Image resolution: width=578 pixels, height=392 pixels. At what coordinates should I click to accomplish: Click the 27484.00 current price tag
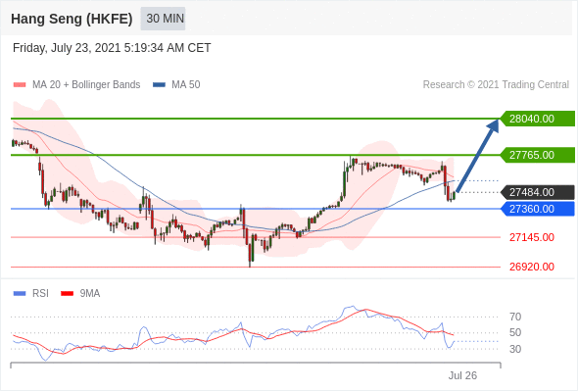click(x=538, y=192)
